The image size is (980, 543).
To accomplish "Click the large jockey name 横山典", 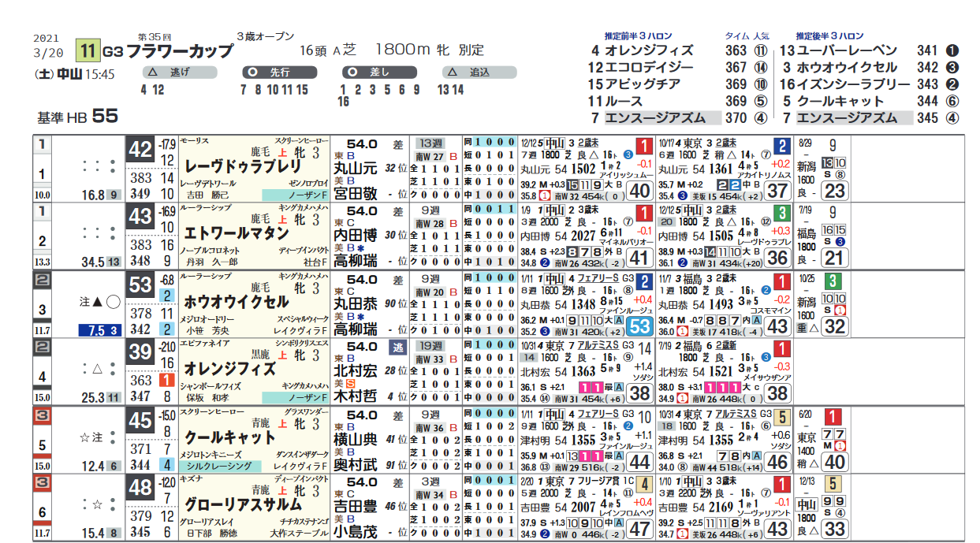I will click(356, 438).
